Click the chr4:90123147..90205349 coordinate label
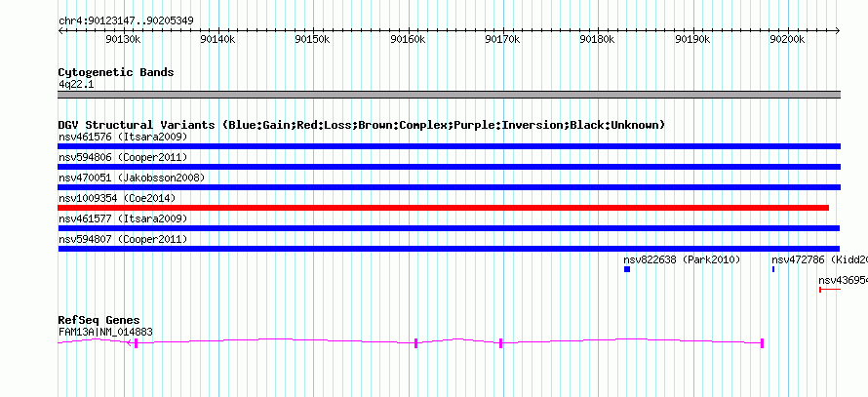The width and height of the screenshot is (868, 397). [x=126, y=21]
